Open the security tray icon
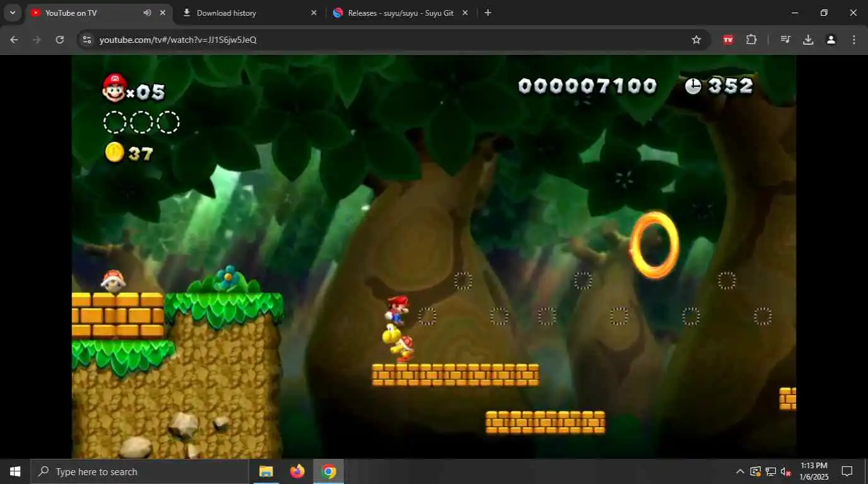 point(755,471)
